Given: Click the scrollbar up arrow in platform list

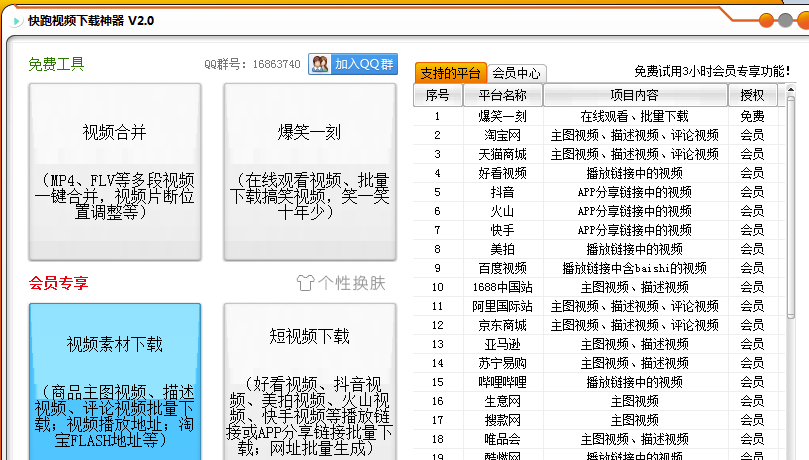Looking at the screenshot, I should point(790,90).
